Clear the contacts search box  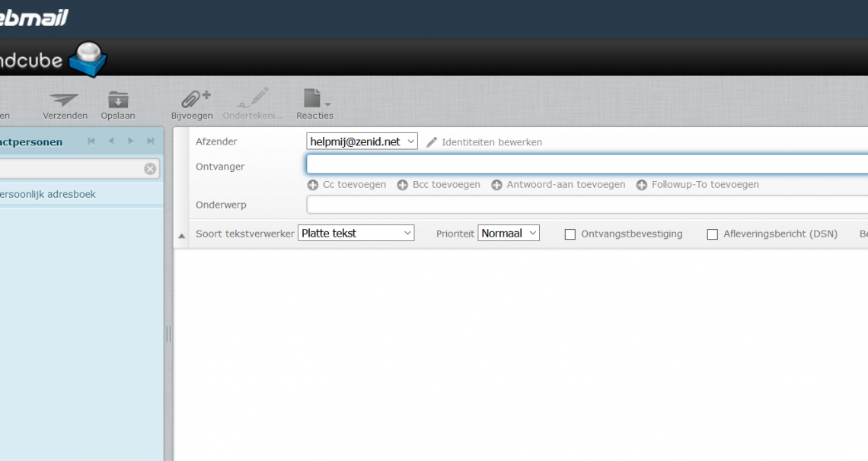[x=150, y=169]
